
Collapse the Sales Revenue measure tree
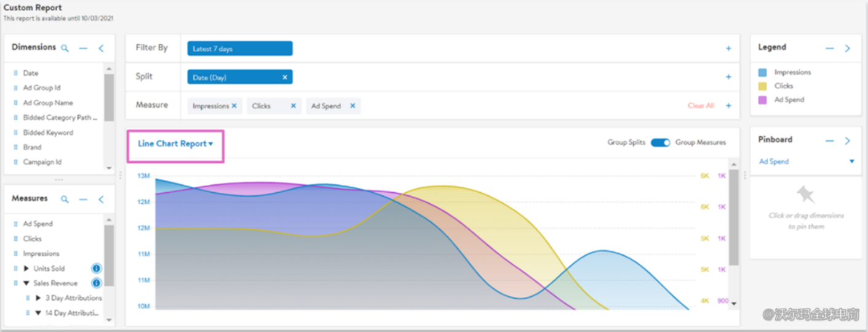point(26,283)
